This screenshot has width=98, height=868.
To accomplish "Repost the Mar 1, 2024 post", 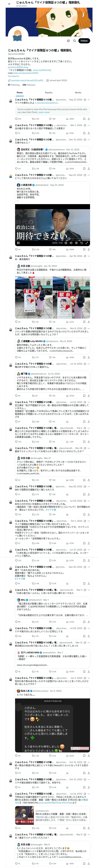I will [35, 133].
